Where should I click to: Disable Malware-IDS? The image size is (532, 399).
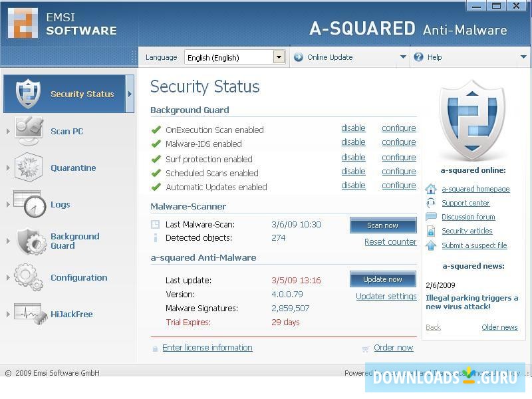tap(353, 142)
